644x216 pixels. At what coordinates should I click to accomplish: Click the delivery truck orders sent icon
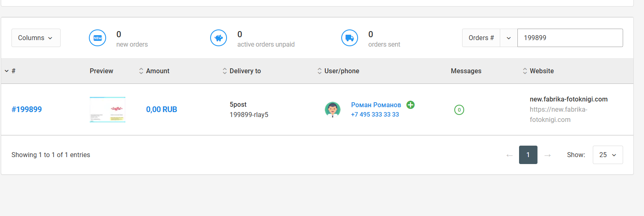(349, 38)
